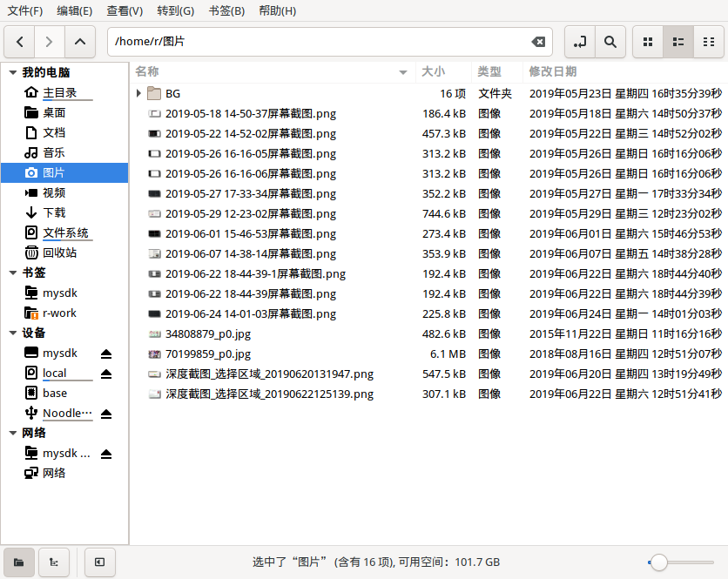Image resolution: width=728 pixels, height=579 pixels.
Task: Clear the path bar text
Action: [538, 42]
